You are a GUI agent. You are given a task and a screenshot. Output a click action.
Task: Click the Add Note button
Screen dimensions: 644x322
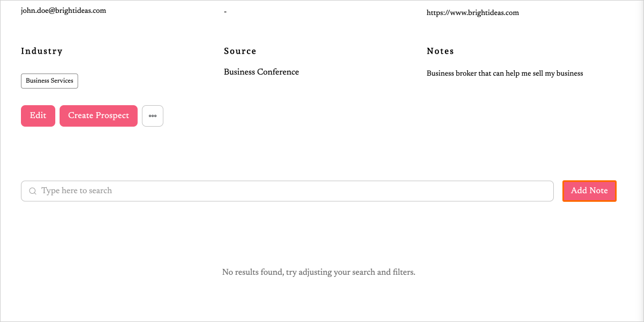tap(589, 191)
